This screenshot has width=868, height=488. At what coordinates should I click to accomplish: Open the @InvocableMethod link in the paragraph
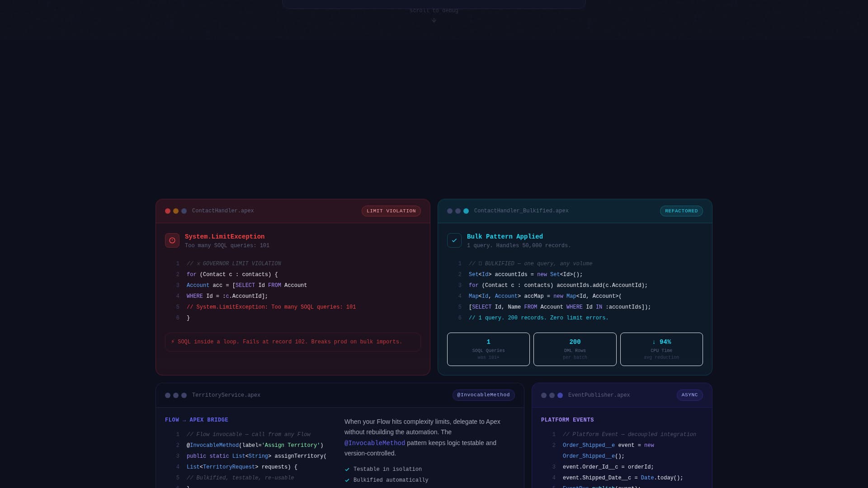(x=374, y=443)
